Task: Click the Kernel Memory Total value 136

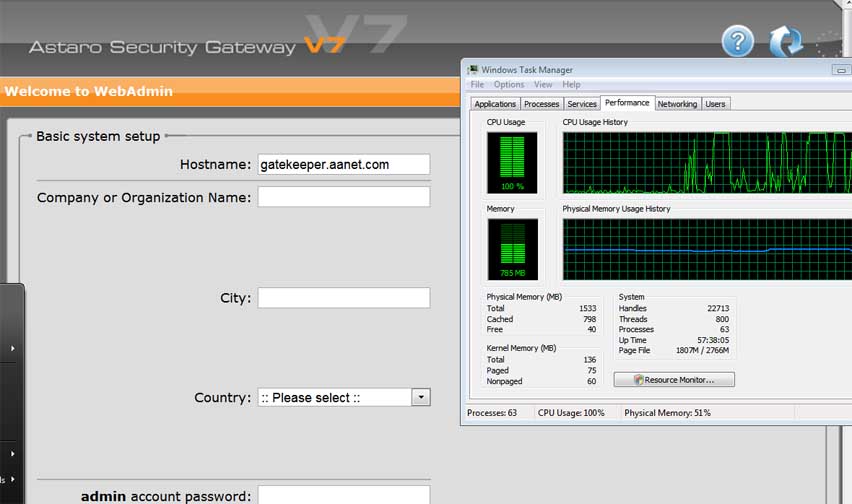Action: pos(590,360)
